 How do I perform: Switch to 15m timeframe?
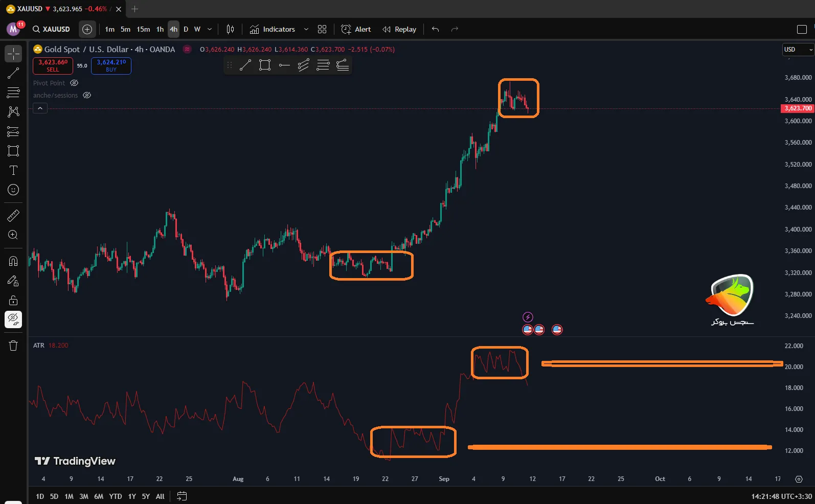[x=143, y=29]
